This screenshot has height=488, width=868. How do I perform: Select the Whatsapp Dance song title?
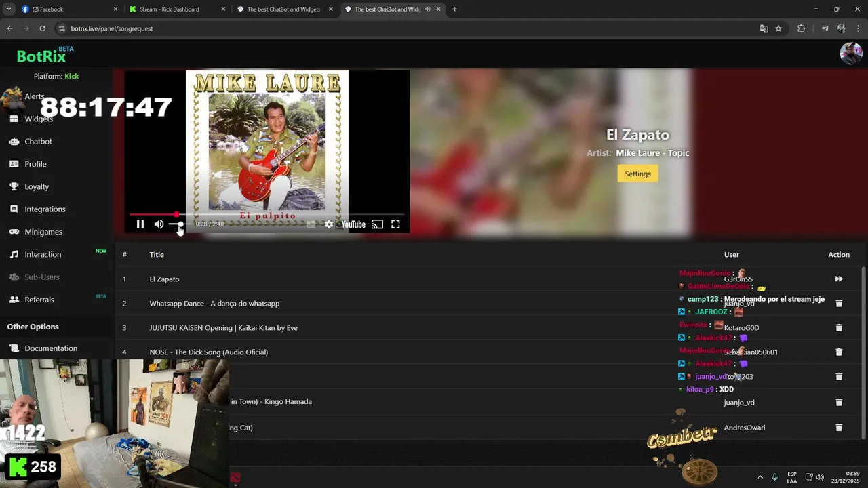click(214, 303)
